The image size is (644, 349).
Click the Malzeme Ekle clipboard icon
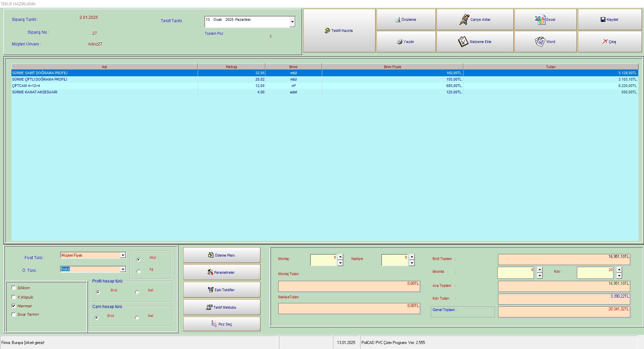(463, 42)
